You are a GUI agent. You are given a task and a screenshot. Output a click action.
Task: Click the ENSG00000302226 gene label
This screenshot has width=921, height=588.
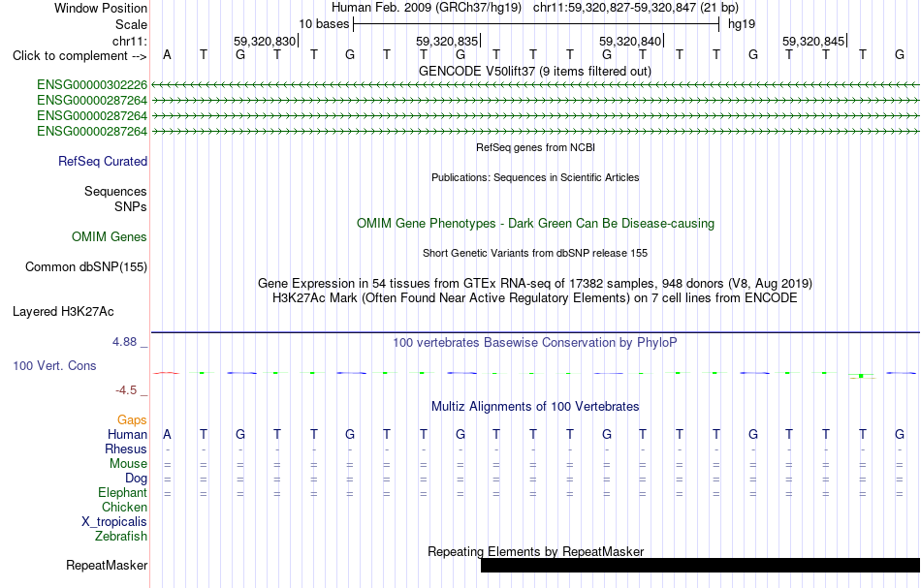point(92,85)
